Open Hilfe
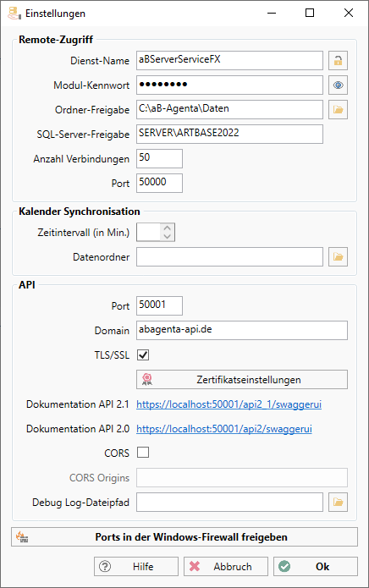The width and height of the screenshot is (369, 588). (x=136, y=566)
